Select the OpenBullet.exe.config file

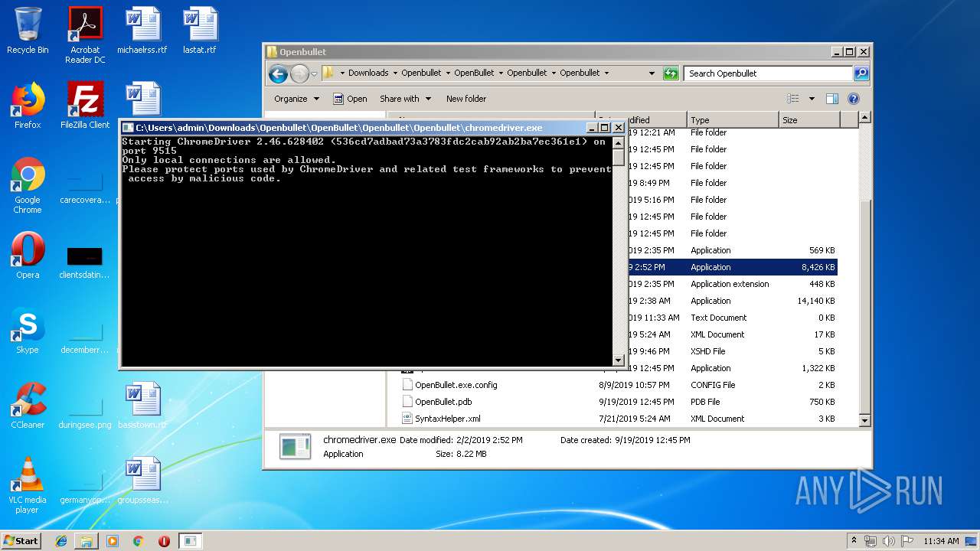pos(619,385)
